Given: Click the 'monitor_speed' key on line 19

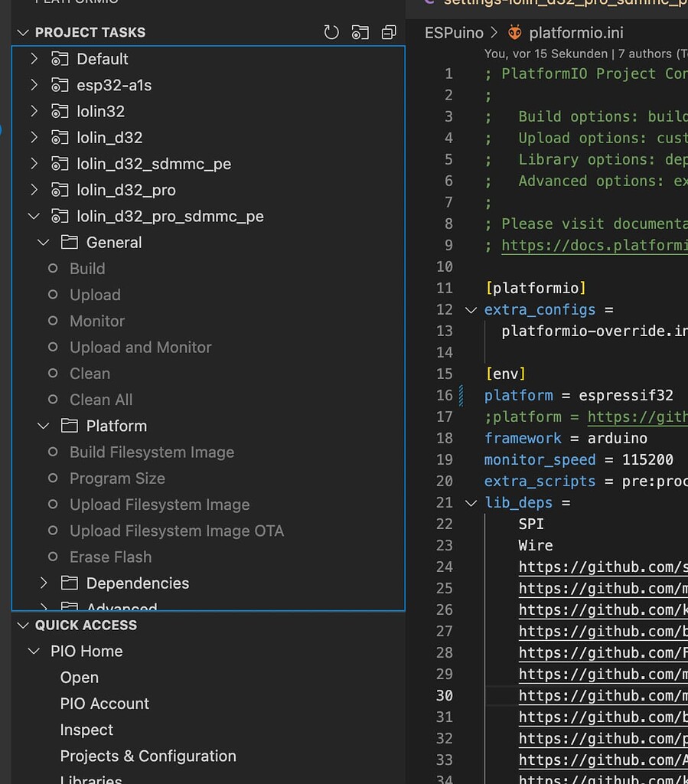Looking at the screenshot, I should pos(540,460).
